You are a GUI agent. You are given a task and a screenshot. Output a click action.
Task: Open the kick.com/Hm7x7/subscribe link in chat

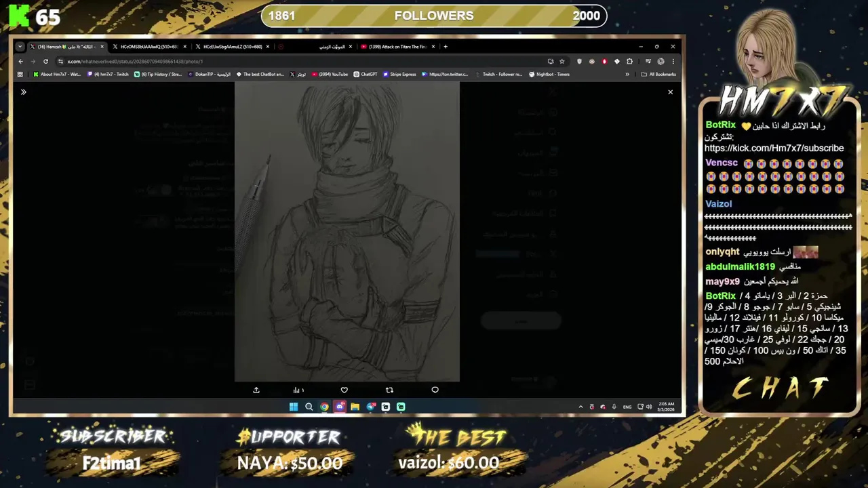(x=774, y=148)
